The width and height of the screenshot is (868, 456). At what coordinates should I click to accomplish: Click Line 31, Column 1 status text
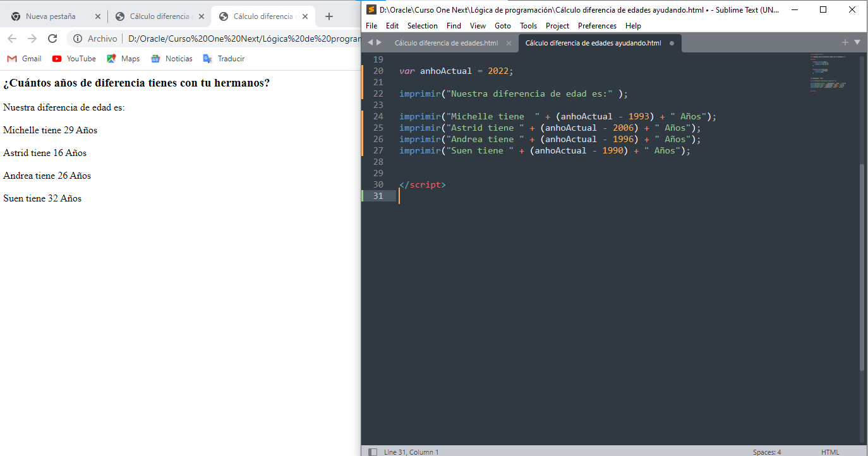pos(411,452)
